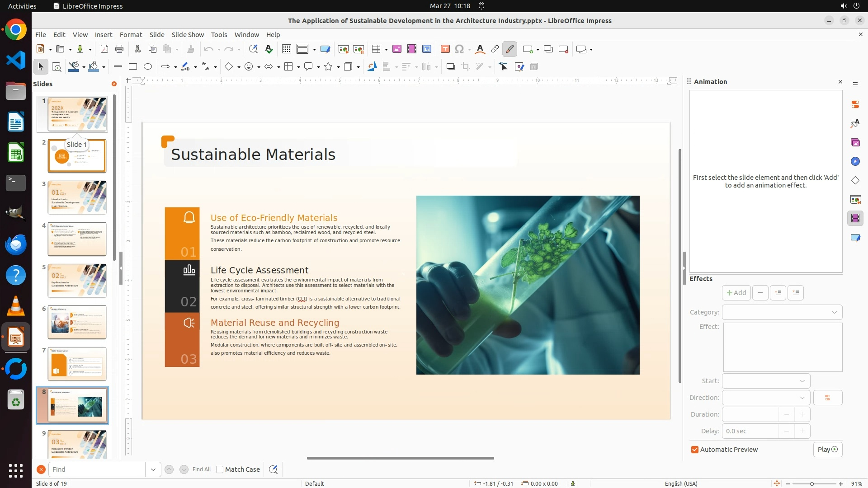Insert a table from the toolbar
The height and width of the screenshot is (488, 868).
[376, 49]
